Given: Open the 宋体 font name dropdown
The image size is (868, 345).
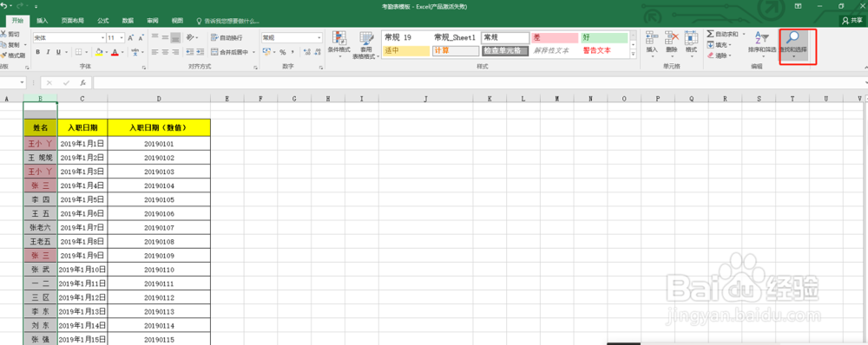Looking at the screenshot, I should pos(103,37).
